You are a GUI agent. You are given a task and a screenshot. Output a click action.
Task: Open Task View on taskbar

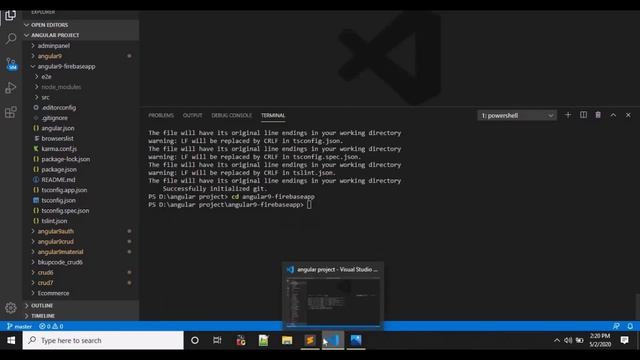[217, 340]
